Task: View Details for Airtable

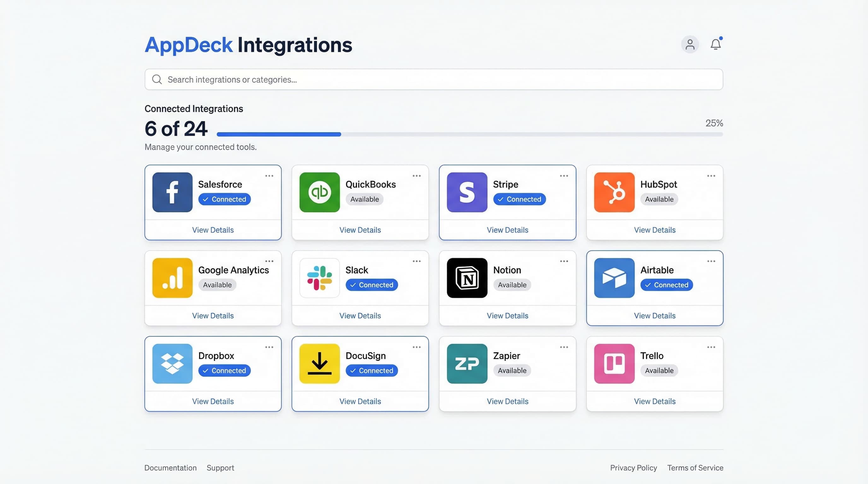Action: pyautogui.click(x=655, y=316)
